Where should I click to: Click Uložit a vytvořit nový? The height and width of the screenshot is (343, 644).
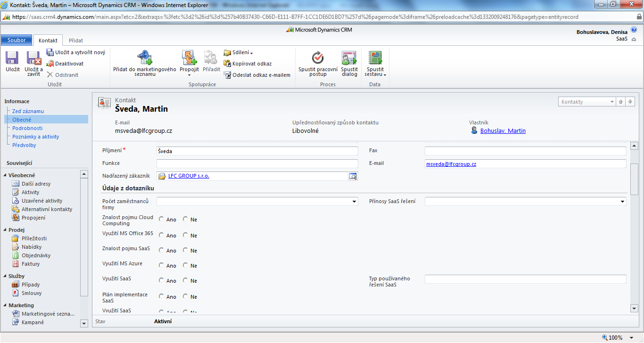click(75, 52)
